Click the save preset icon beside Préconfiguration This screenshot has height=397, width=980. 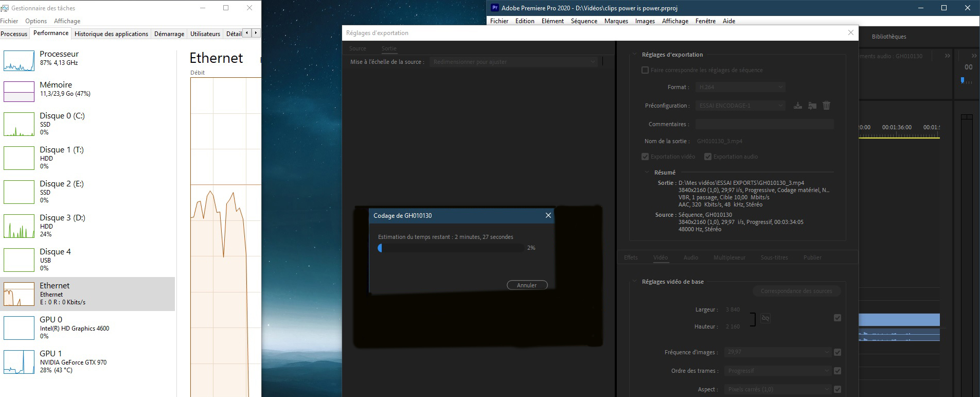pyautogui.click(x=798, y=106)
